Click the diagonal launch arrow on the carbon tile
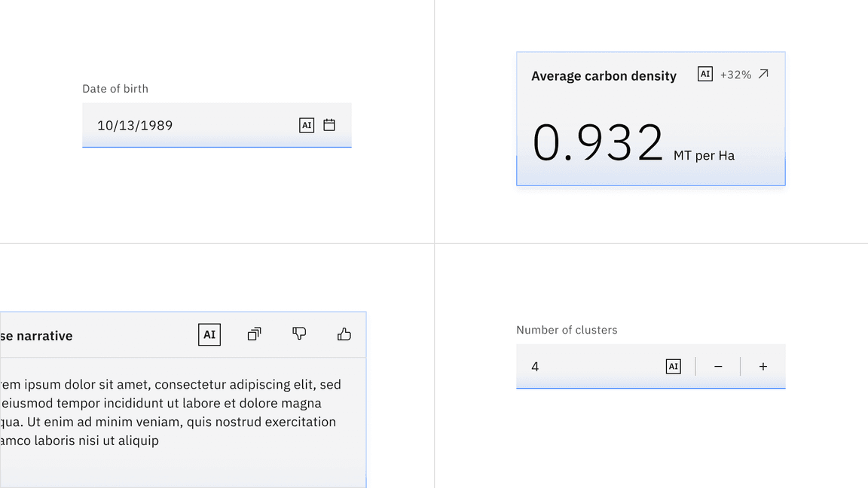This screenshot has height=488, width=868. coord(763,74)
